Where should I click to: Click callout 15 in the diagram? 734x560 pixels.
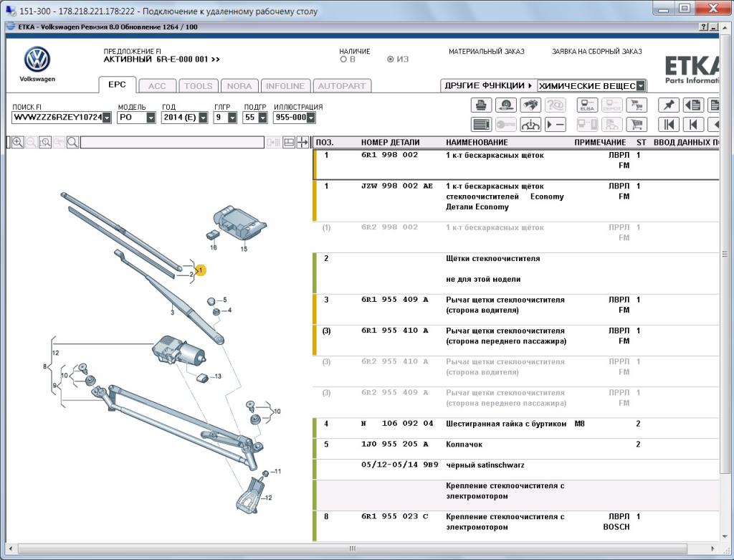coord(244,249)
